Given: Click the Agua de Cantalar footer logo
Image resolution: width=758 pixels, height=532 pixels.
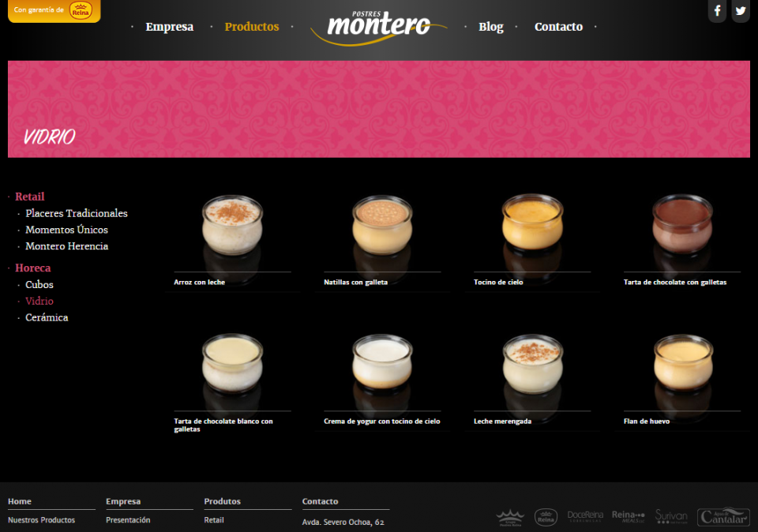Looking at the screenshot, I should 723,517.
